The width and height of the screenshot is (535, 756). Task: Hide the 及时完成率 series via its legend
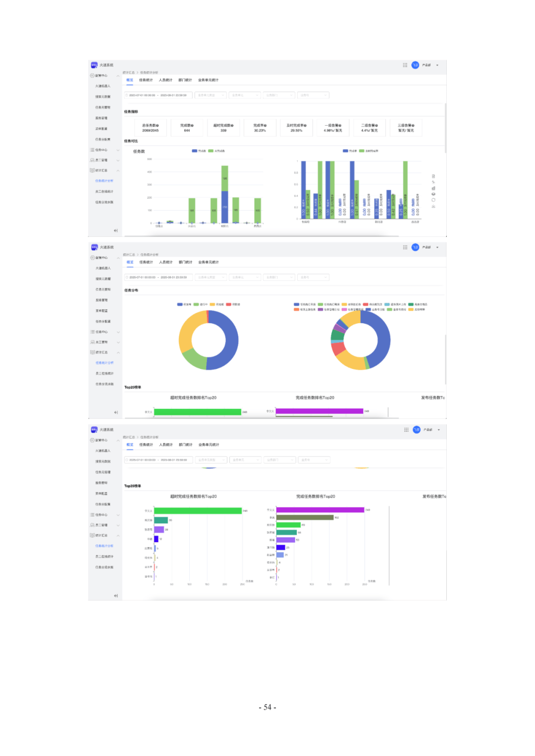pyautogui.click(x=369, y=151)
